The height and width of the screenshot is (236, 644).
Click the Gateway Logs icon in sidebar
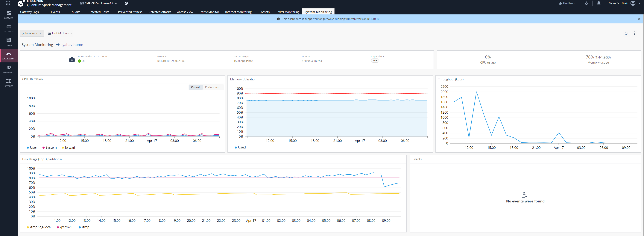pos(29,11)
